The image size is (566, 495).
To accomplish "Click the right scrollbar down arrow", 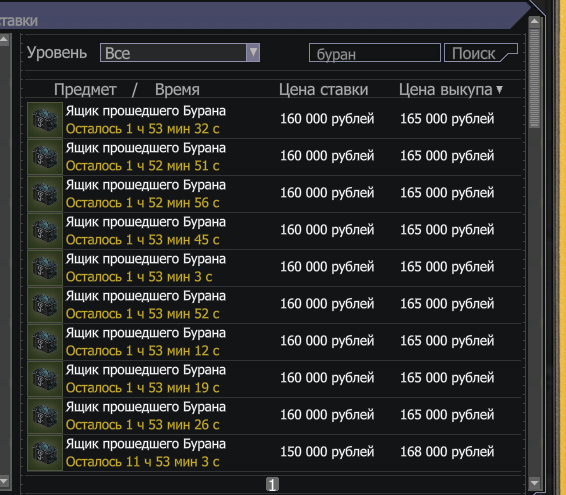I will click(534, 483).
